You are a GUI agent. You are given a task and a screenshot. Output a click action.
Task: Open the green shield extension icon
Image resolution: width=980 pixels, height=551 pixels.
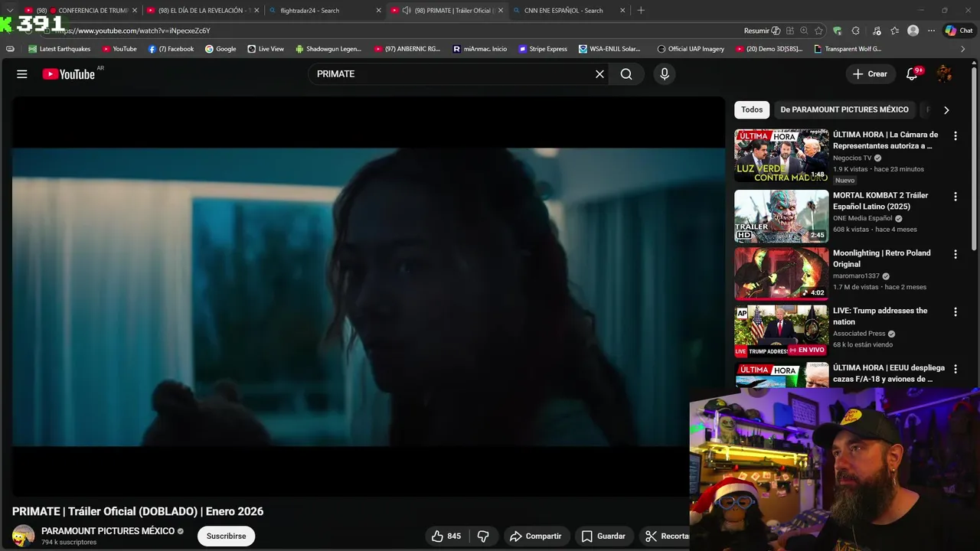tap(837, 31)
